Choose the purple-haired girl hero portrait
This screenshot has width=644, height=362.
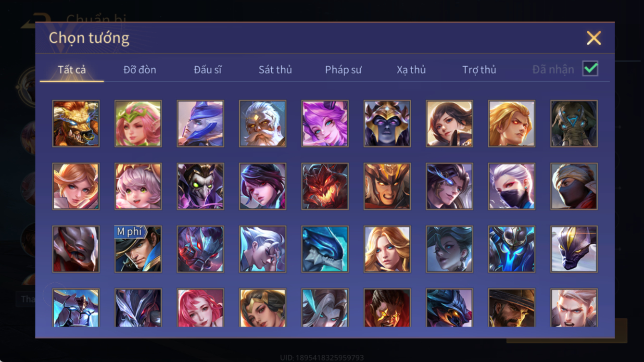[325, 124]
